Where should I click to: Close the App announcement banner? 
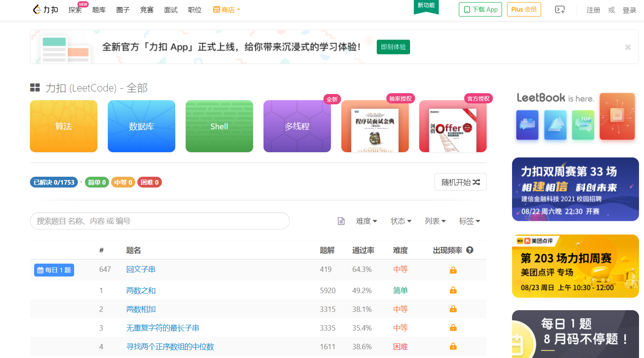[x=628, y=47]
